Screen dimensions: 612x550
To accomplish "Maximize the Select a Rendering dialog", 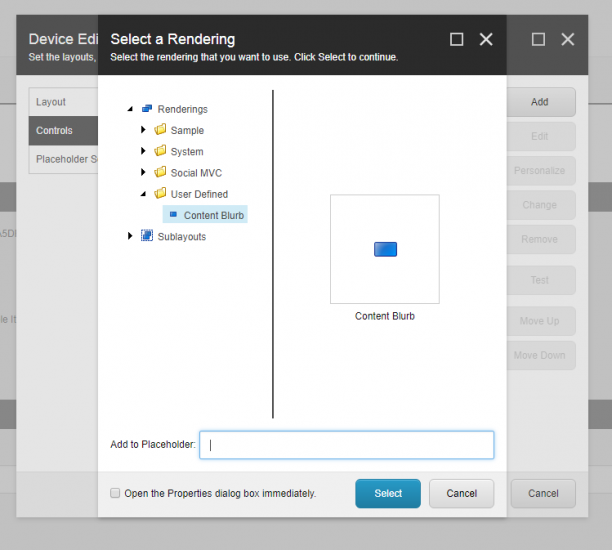I will tap(457, 39).
